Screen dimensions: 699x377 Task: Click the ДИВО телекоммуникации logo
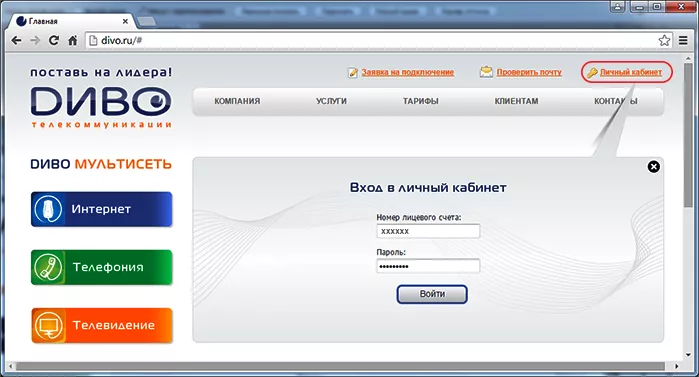point(101,107)
